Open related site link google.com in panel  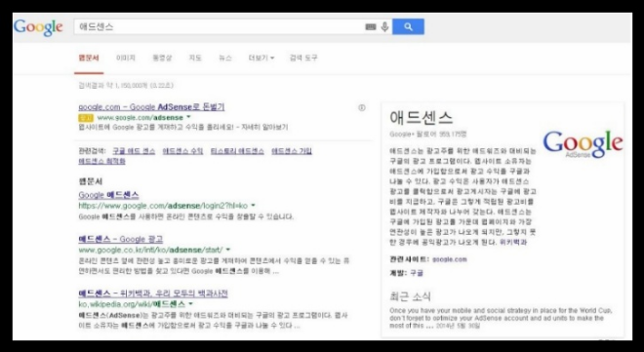tap(450, 259)
